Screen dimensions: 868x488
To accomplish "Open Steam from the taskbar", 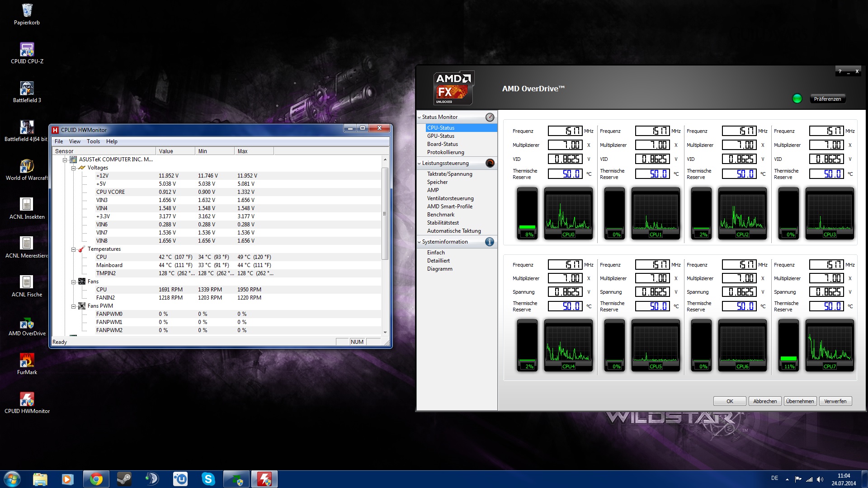I will pyautogui.click(x=124, y=479).
